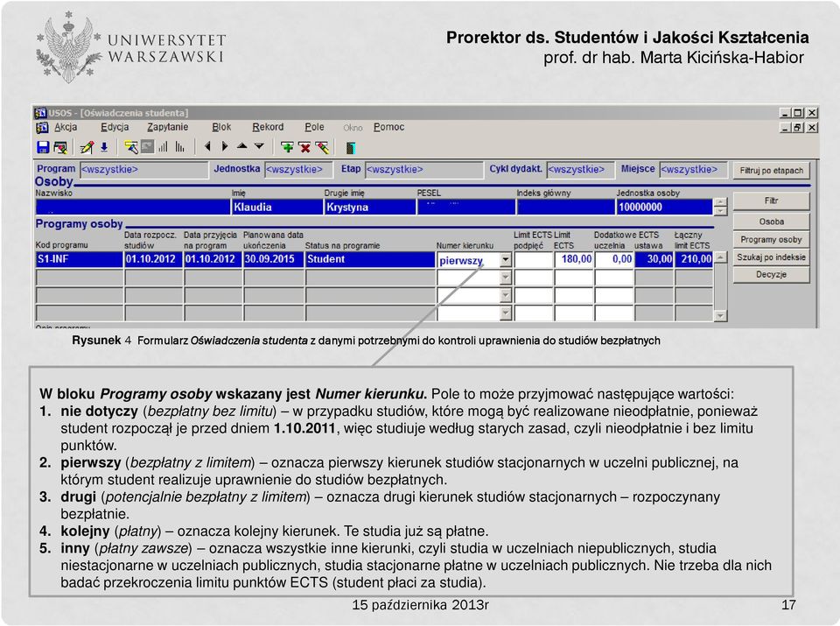Insert a new record with green plus
The height and width of the screenshot is (626, 840).
(x=287, y=147)
